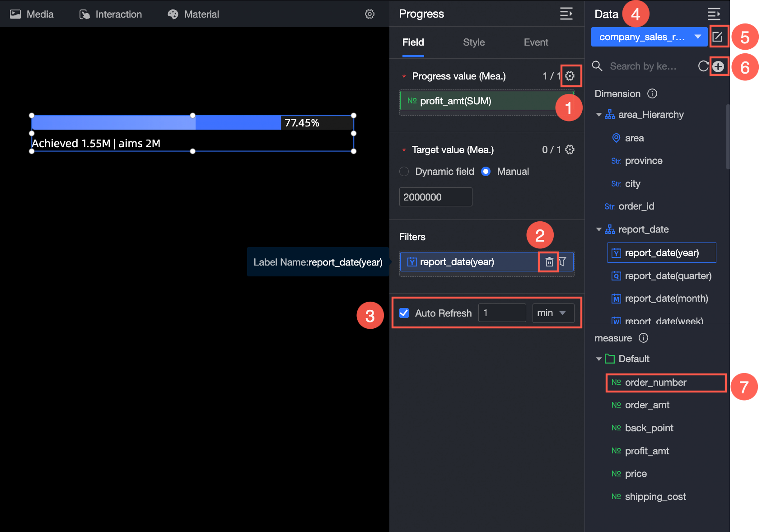Image resolution: width=776 pixels, height=532 pixels.
Task: Click the search magnifier icon
Action: click(597, 66)
